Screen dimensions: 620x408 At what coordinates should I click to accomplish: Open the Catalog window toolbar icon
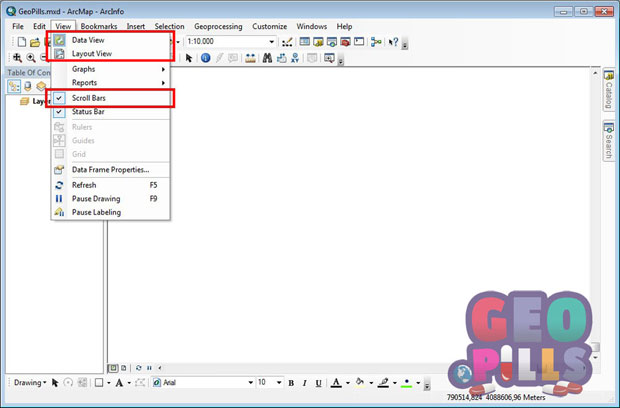click(318, 42)
